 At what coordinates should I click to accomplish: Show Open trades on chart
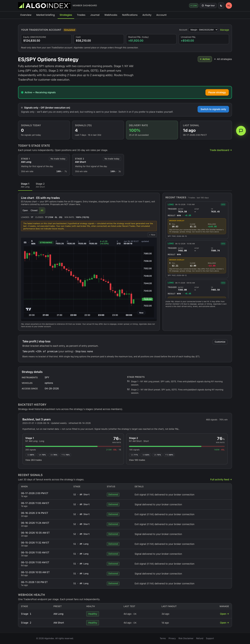click(x=25, y=210)
